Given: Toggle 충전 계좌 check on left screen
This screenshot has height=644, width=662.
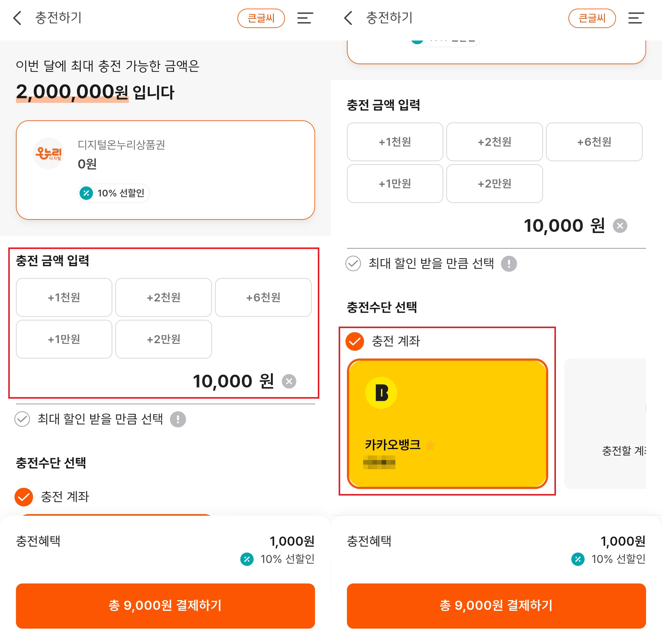Looking at the screenshot, I should tap(24, 497).
